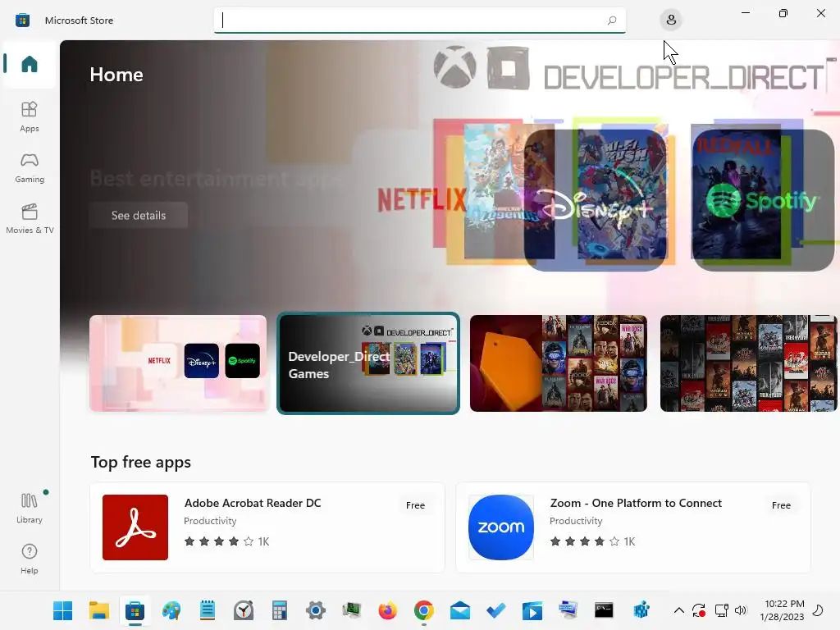The height and width of the screenshot is (630, 840).
Task: Open Help in the sidebar
Action: (30, 559)
